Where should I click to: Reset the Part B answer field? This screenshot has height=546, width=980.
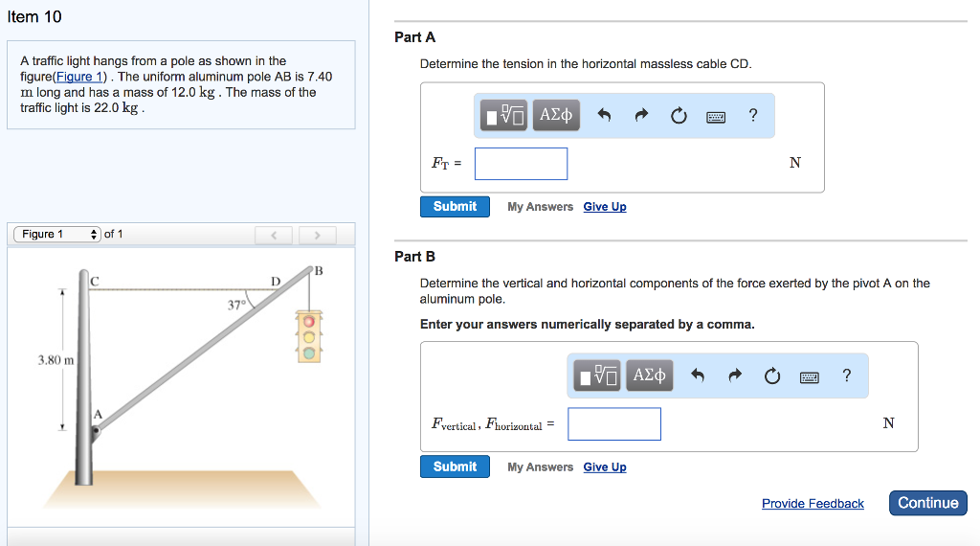(772, 375)
